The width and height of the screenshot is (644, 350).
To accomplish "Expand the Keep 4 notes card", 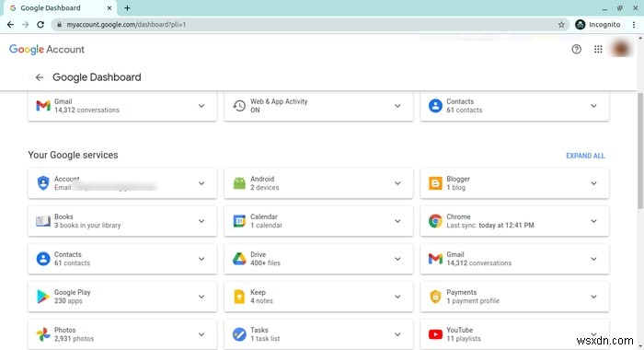I will pyautogui.click(x=397, y=297).
